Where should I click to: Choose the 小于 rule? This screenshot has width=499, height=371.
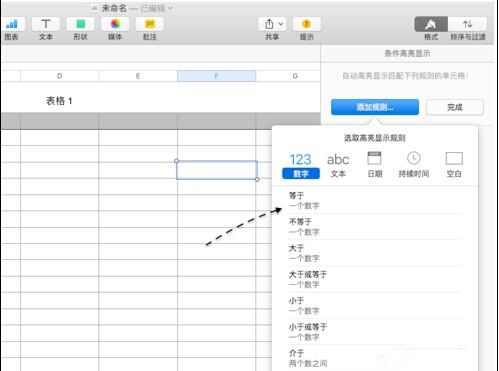pyautogui.click(x=375, y=306)
